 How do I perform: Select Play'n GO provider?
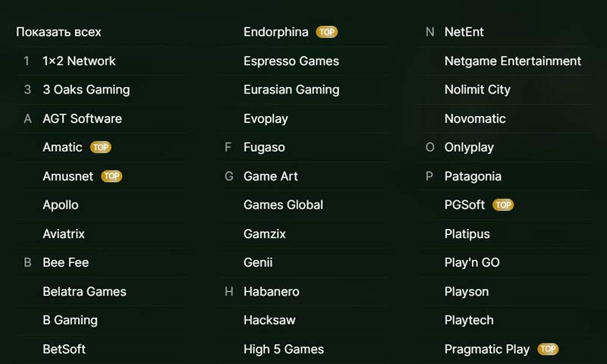pyautogui.click(x=472, y=262)
